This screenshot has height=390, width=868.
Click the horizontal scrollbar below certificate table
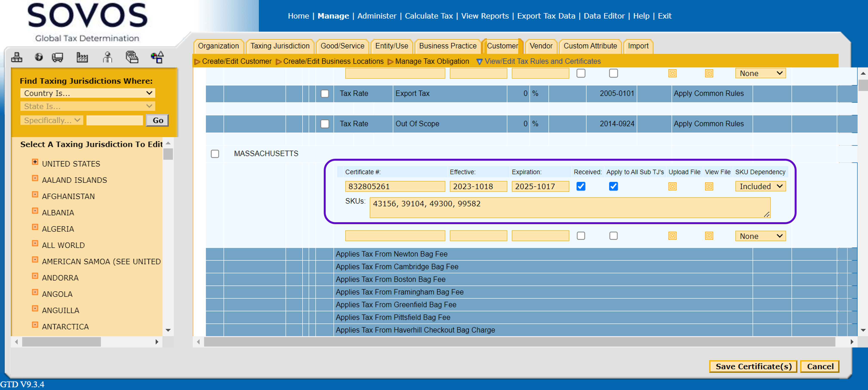[519, 342]
